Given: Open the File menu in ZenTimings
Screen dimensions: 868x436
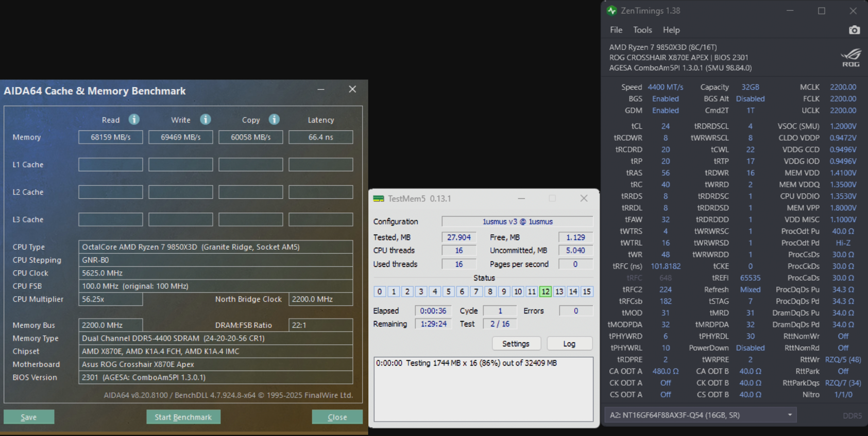Looking at the screenshot, I should (616, 30).
